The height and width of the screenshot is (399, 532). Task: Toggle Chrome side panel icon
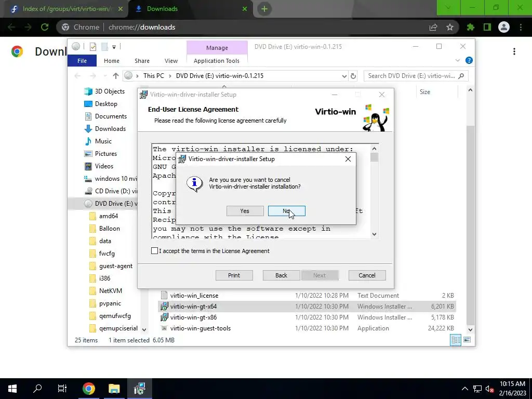tap(487, 27)
